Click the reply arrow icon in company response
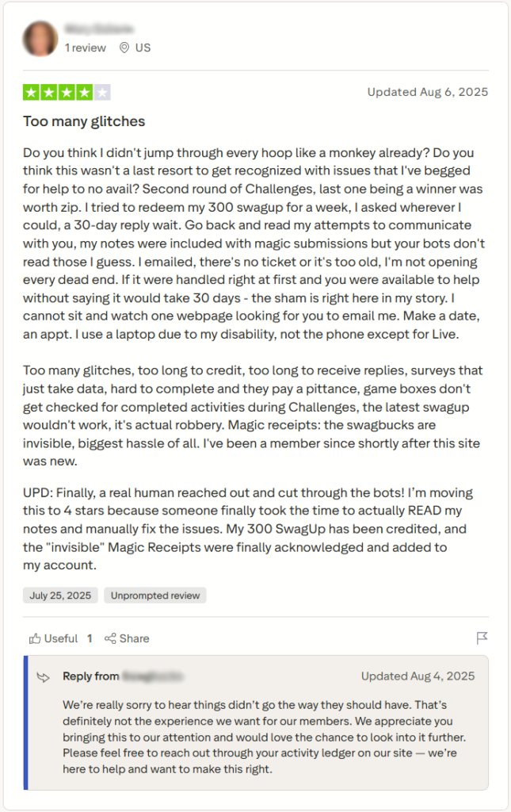 click(44, 677)
